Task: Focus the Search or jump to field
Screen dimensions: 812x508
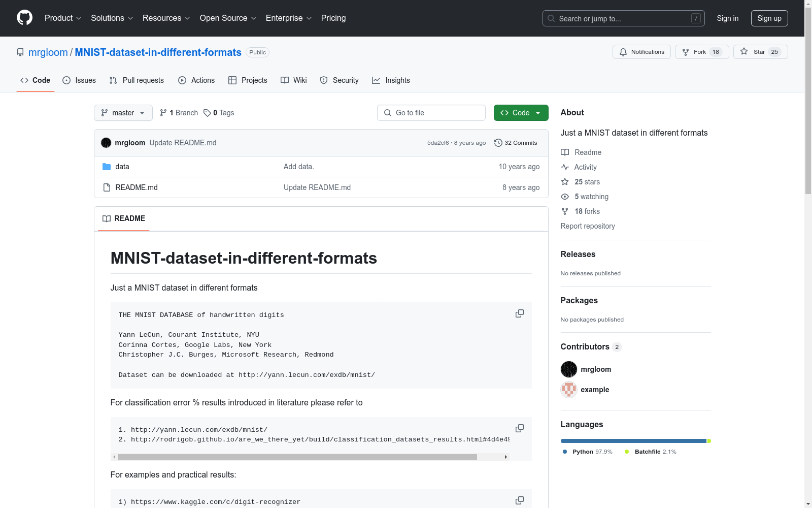Action: [624, 18]
